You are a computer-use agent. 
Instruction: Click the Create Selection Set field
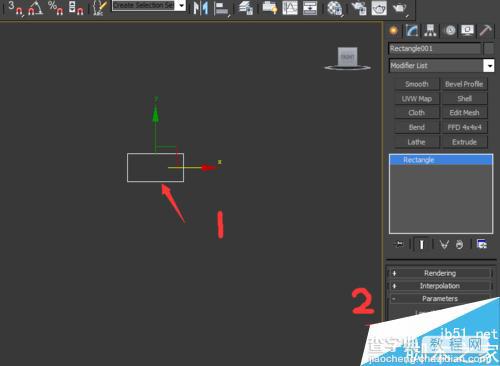(143, 6)
